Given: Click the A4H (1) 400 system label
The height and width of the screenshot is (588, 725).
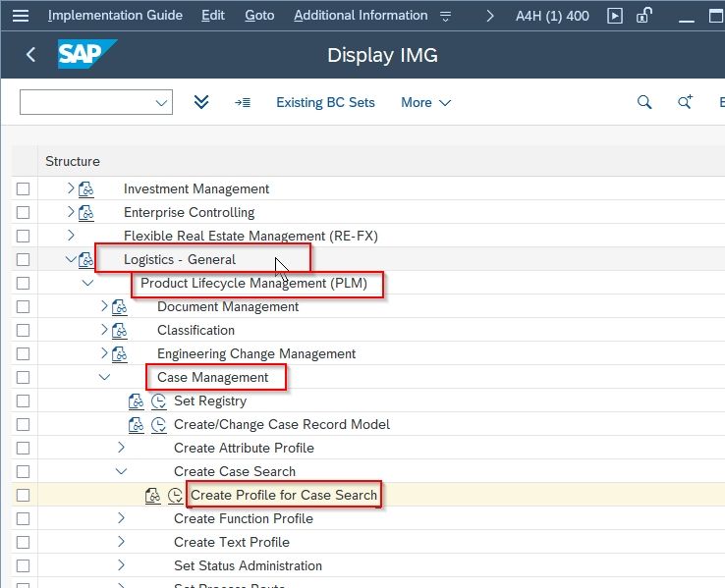Looking at the screenshot, I should 552,16.
